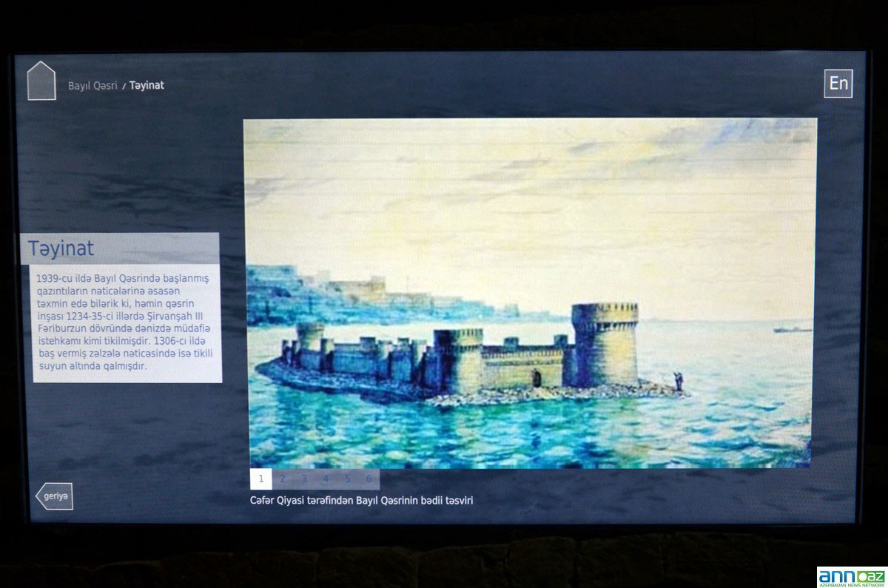Switch to slide 2 in image pager
888x588 pixels.
tap(283, 479)
